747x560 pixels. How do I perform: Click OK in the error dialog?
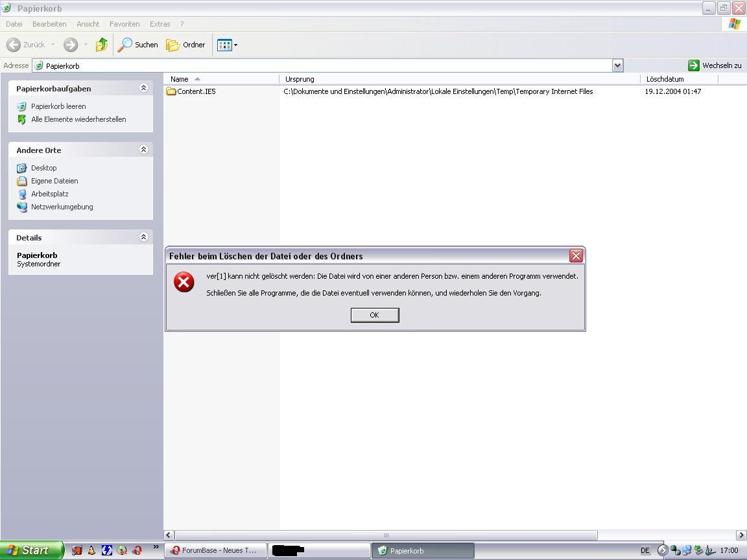point(375,315)
